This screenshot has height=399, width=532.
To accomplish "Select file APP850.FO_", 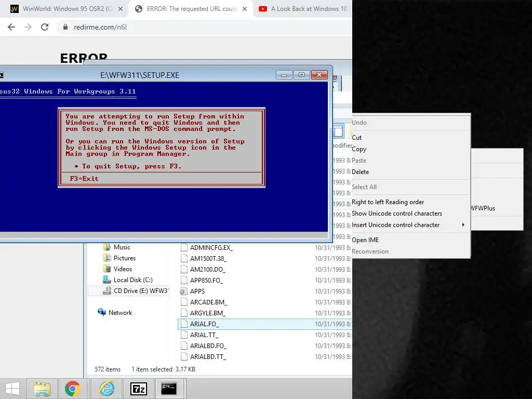I will (x=206, y=280).
